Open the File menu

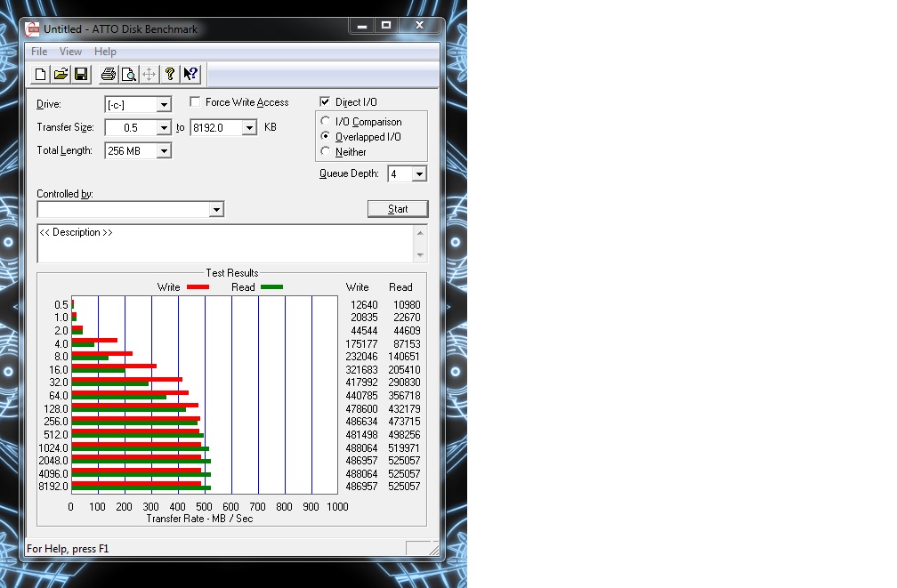(x=39, y=52)
